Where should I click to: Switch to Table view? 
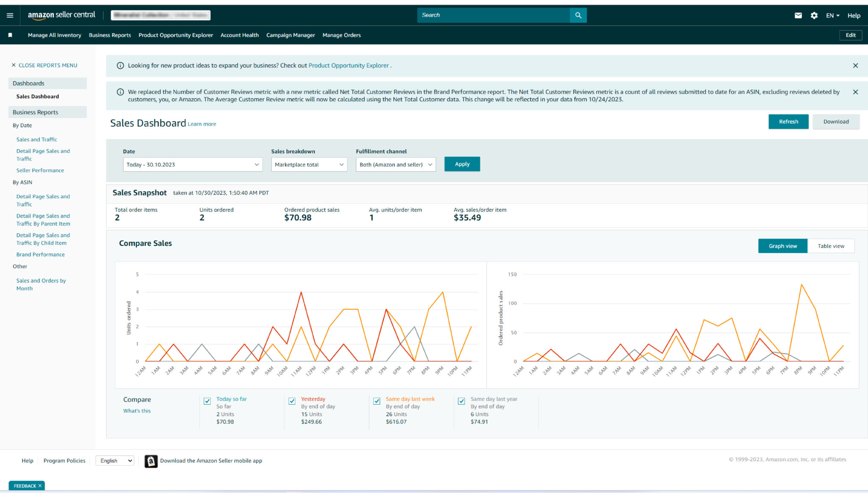pyautogui.click(x=831, y=246)
